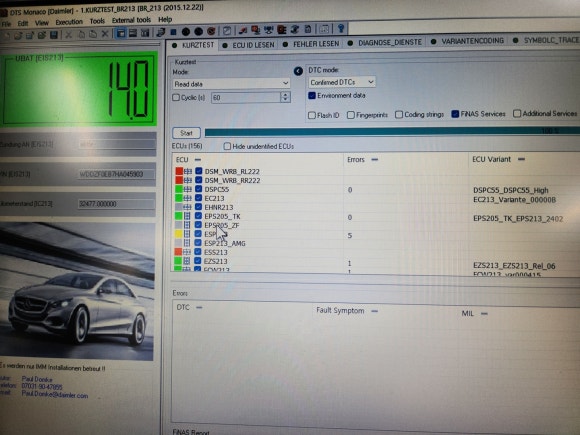
Task: Uncheck the Environment data checkbox
Action: coord(312,95)
